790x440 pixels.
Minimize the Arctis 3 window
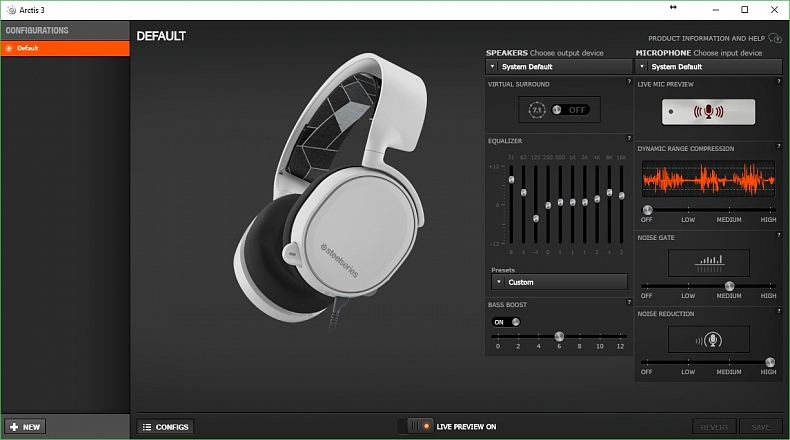715,10
